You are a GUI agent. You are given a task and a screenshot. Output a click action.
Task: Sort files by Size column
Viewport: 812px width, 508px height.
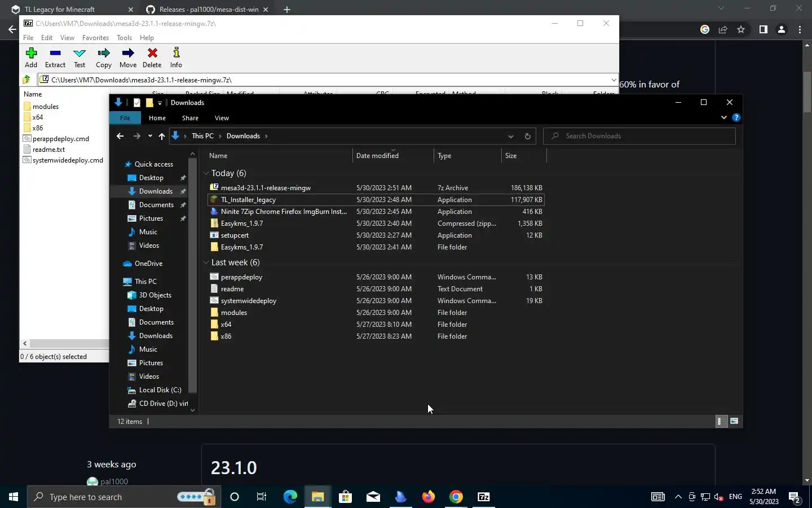524,156
